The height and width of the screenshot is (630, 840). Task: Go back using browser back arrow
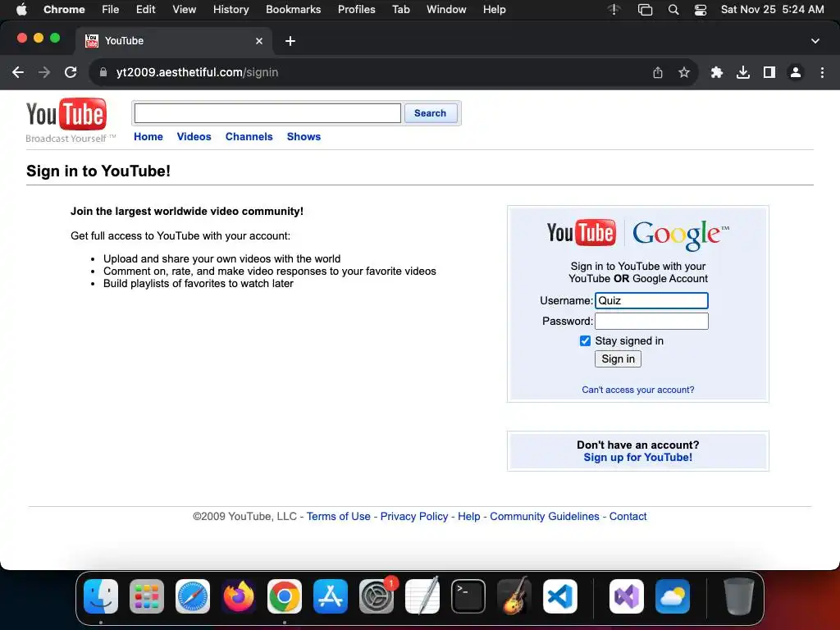18,72
